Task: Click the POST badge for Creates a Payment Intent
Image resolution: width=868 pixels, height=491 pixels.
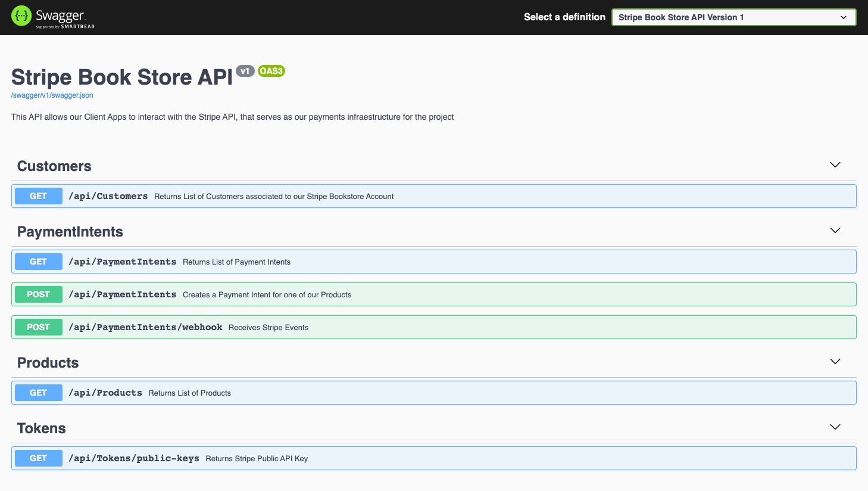Action: pos(38,294)
